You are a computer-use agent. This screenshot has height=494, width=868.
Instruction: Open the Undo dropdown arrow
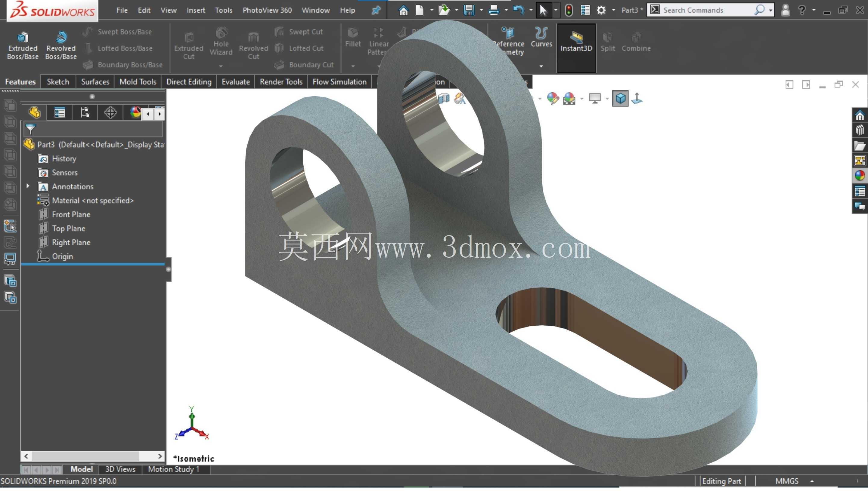(x=530, y=10)
